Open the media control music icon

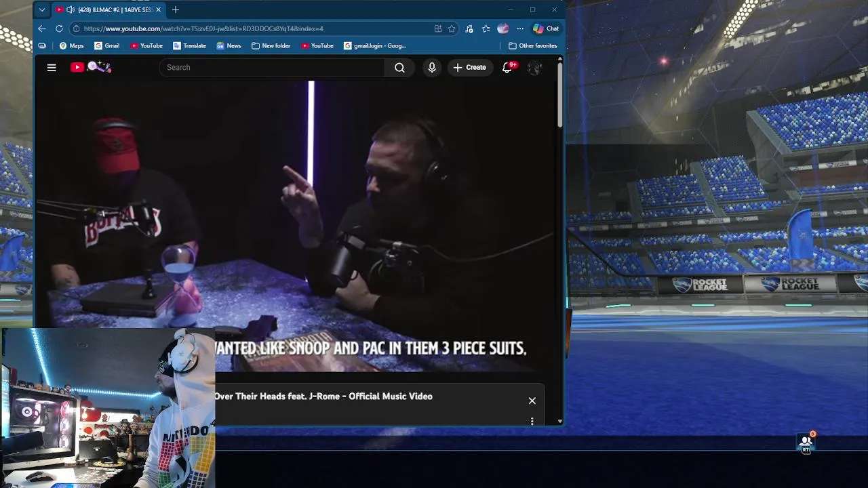tap(469, 28)
